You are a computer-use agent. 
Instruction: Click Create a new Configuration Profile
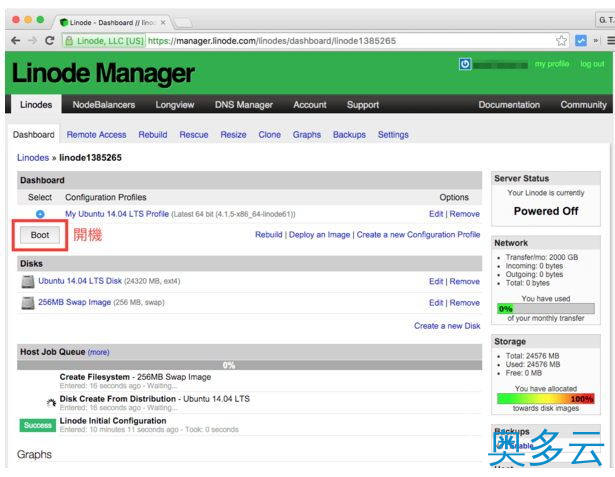[418, 235]
